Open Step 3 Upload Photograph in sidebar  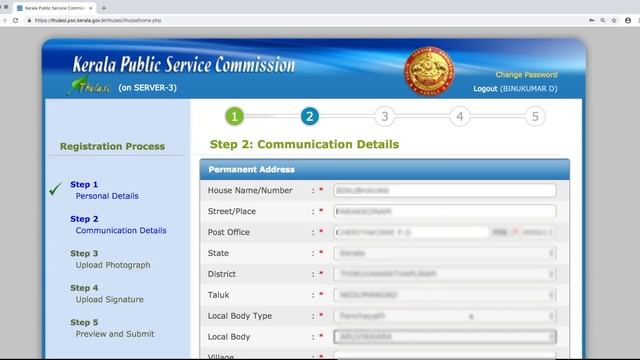pos(110,259)
